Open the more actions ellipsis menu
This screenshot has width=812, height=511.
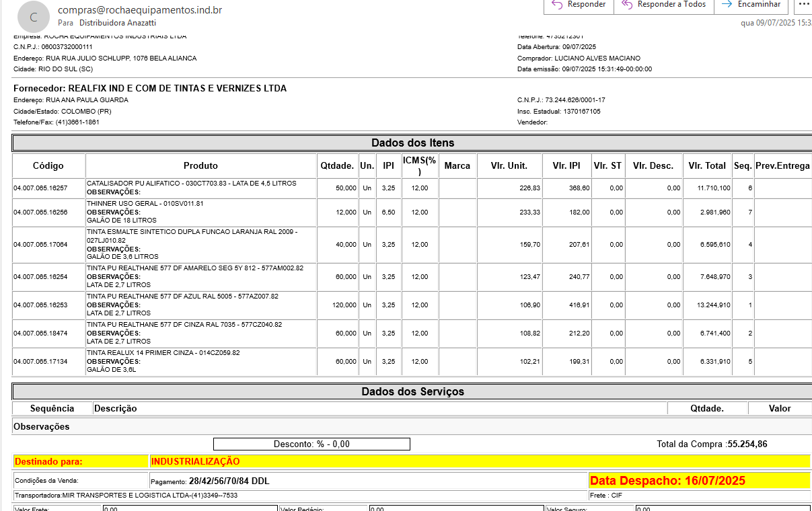[803, 5]
